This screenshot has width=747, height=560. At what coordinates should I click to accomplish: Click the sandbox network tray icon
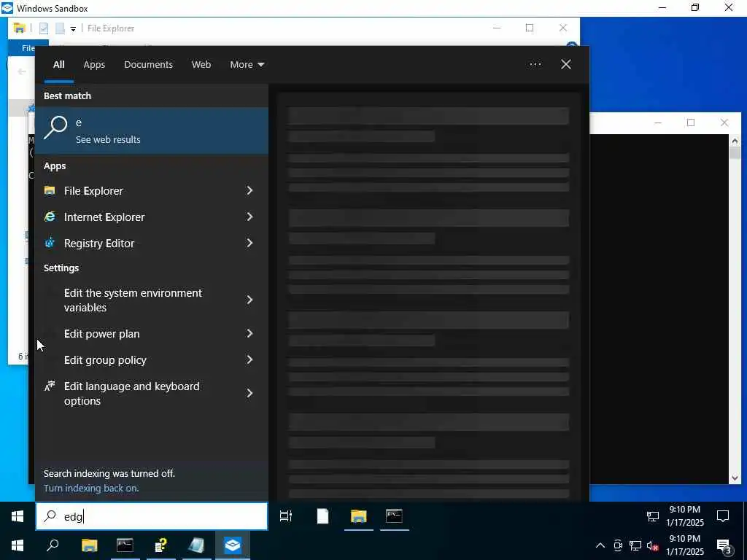(x=652, y=516)
